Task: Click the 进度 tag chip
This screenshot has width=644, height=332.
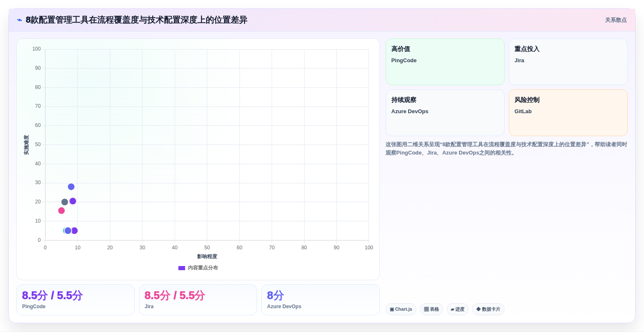Action: tap(457, 309)
